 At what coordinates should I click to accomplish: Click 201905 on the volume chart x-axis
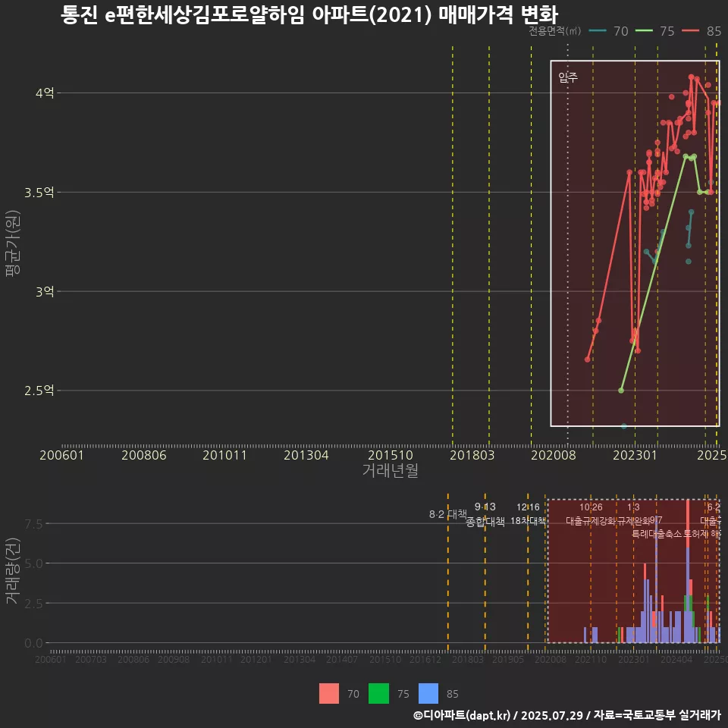(x=508, y=659)
